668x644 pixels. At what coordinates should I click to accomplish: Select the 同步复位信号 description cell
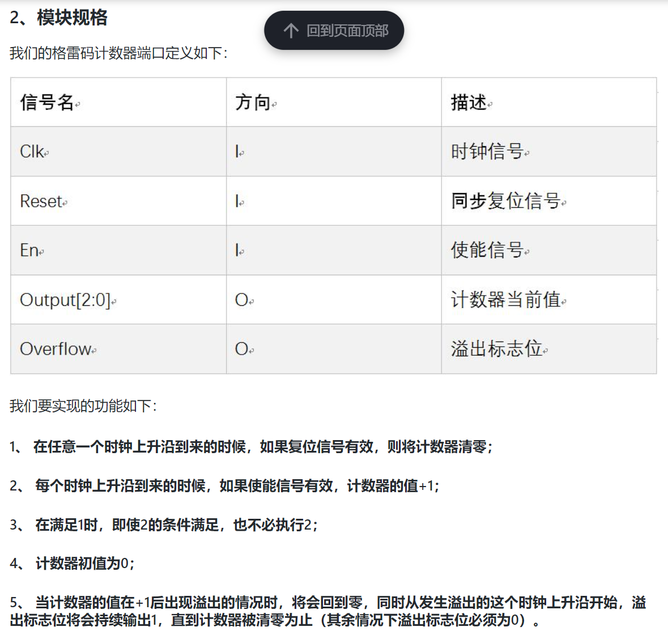pyautogui.click(x=548, y=201)
